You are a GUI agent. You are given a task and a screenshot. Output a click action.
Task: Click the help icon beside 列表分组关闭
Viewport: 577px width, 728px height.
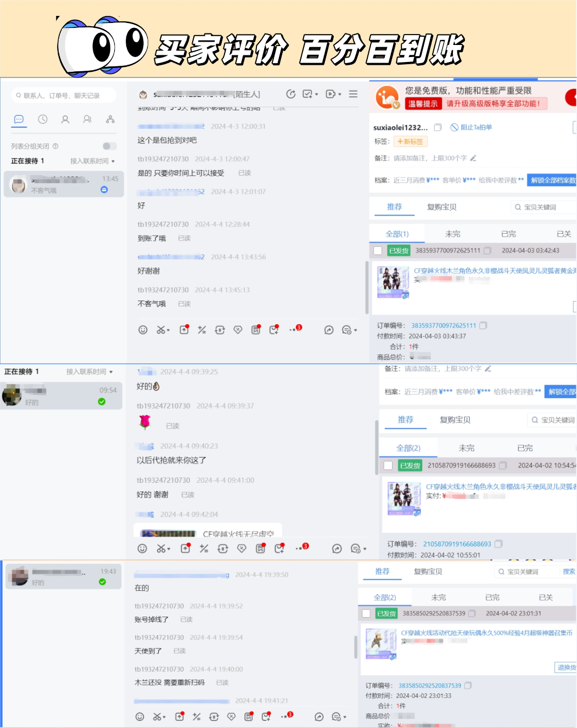[x=55, y=146]
